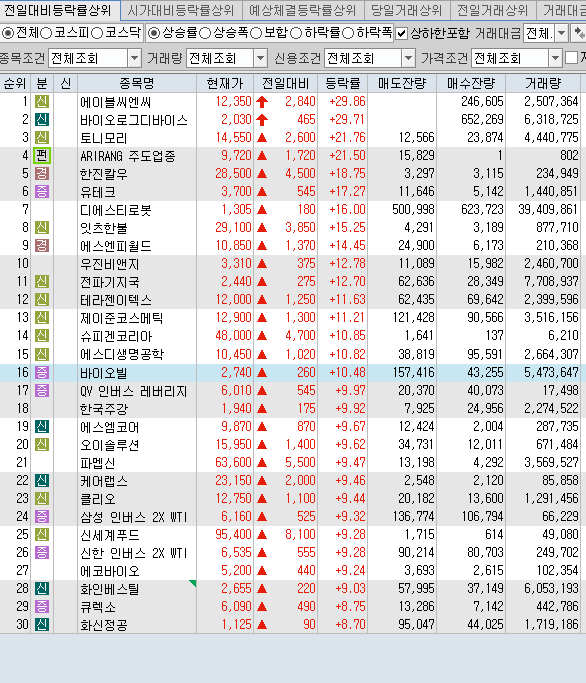Sort by 거래량 column header
The width and height of the screenshot is (586, 683).
543,83
